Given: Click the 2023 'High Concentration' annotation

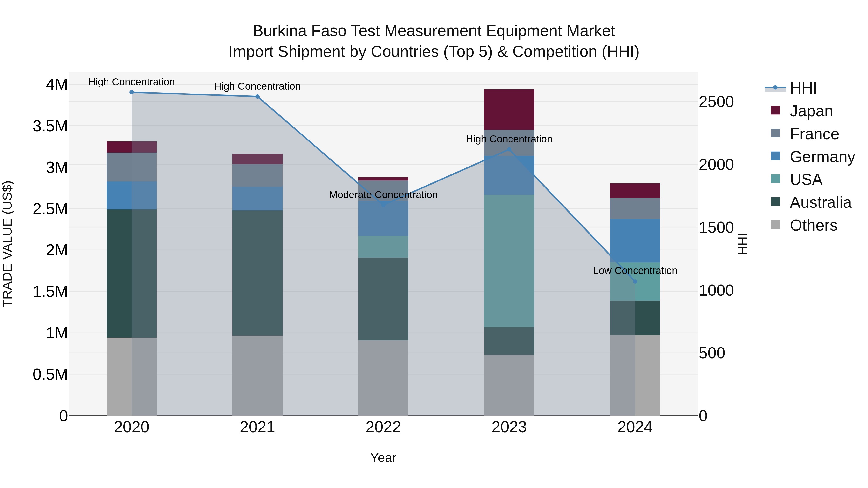Looking at the screenshot, I should 509,139.
